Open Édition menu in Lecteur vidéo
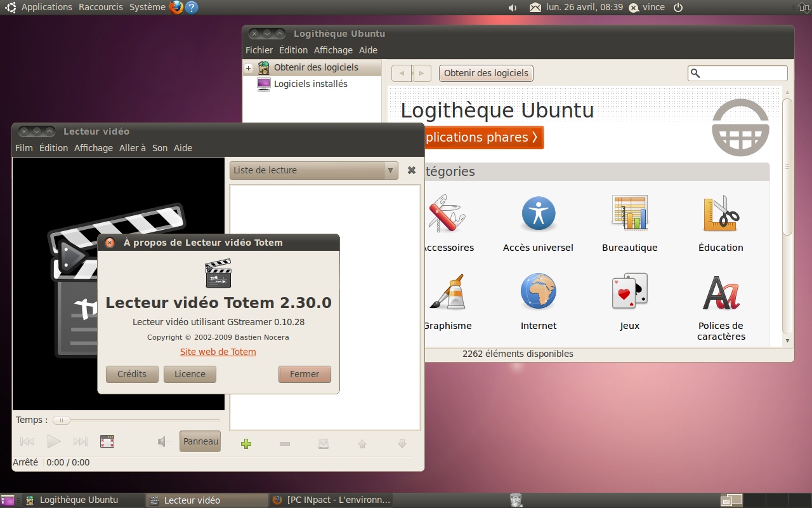 [53, 148]
